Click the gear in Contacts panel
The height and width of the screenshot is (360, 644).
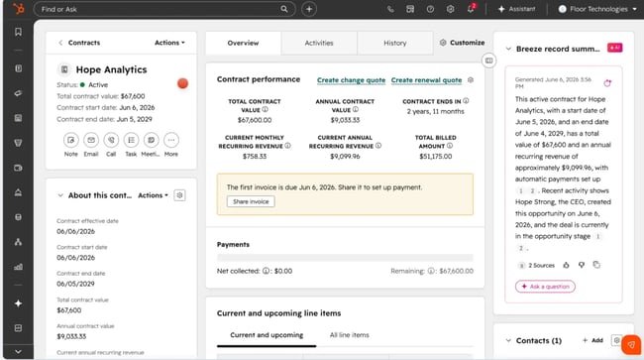[x=616, y=340]
